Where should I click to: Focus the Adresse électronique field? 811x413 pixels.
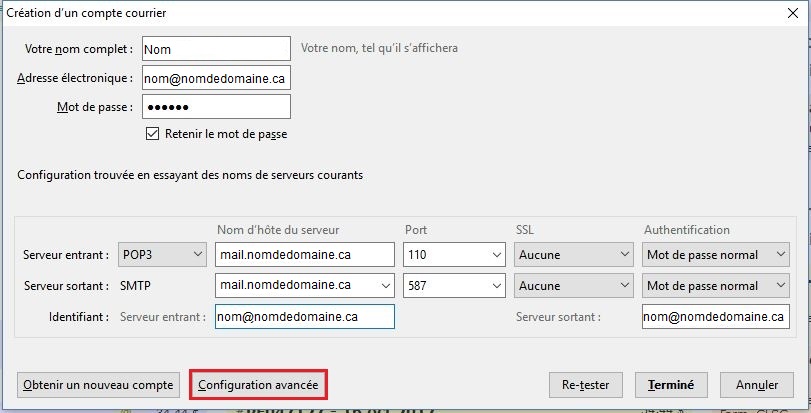216,78
